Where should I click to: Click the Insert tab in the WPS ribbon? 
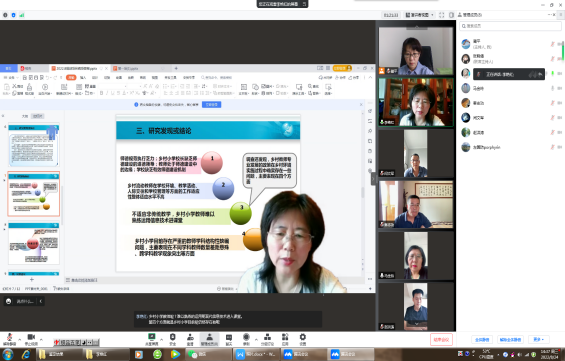pos(83,77)
